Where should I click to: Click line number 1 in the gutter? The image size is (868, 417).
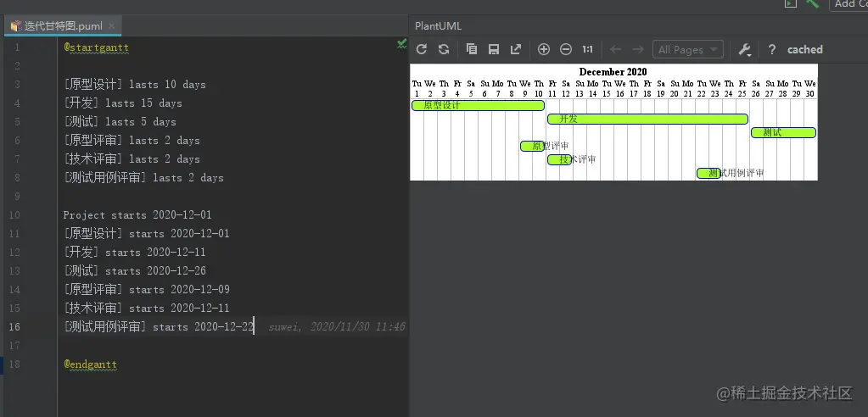pyautogui.click(x=17, y=47)
